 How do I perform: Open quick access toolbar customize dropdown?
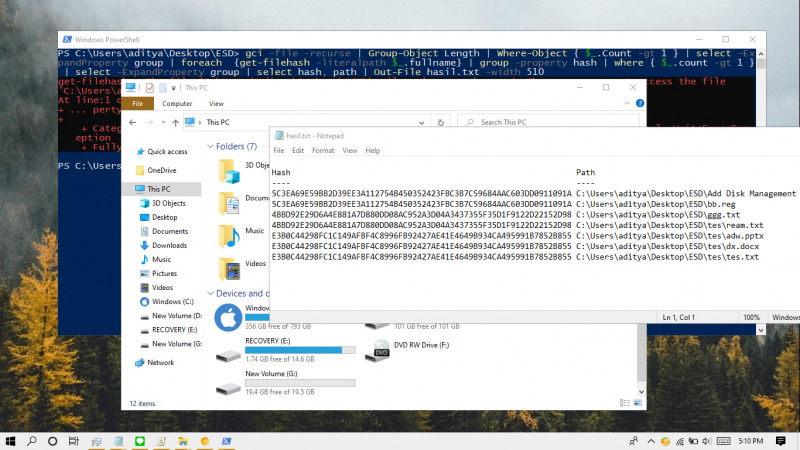(173, 88)
